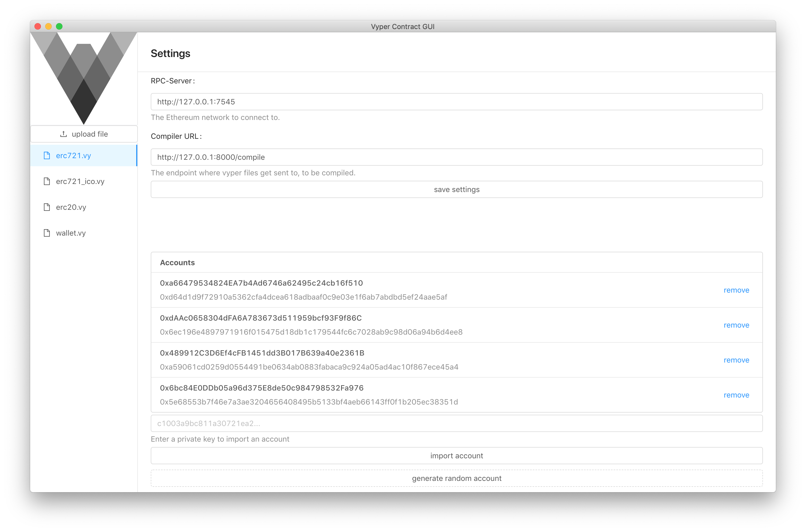Click the Compiler URL field
The width and height of the screenshot is (806, 532).
(456, 157)
